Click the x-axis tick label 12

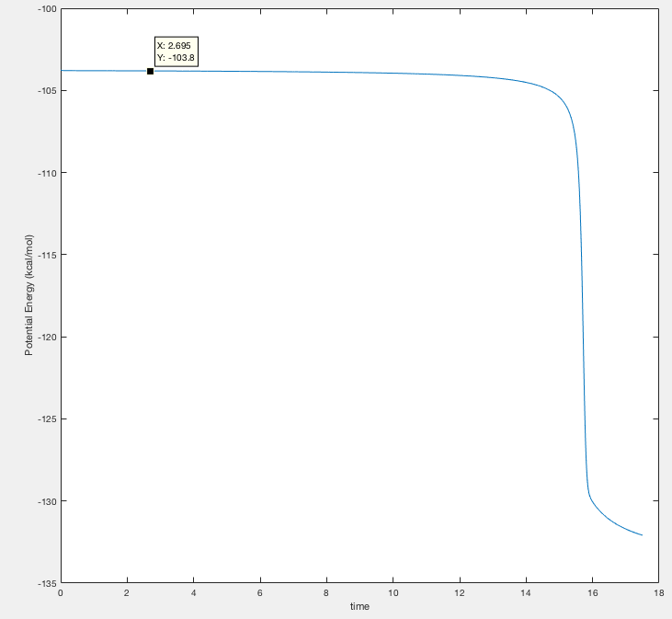point(460,593)
